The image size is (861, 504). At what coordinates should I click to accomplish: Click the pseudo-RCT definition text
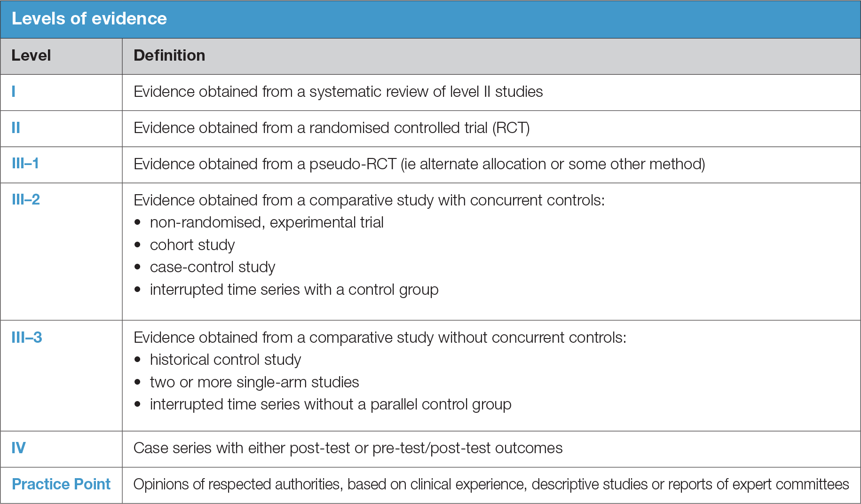pyautogui.click(x=419, y=164)
